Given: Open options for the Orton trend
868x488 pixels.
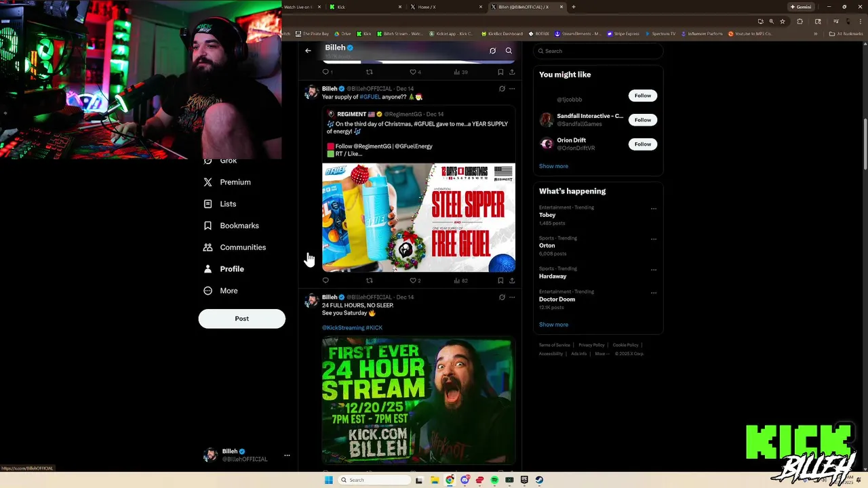Looking at the screenshot, I should (x=654, y=239).
